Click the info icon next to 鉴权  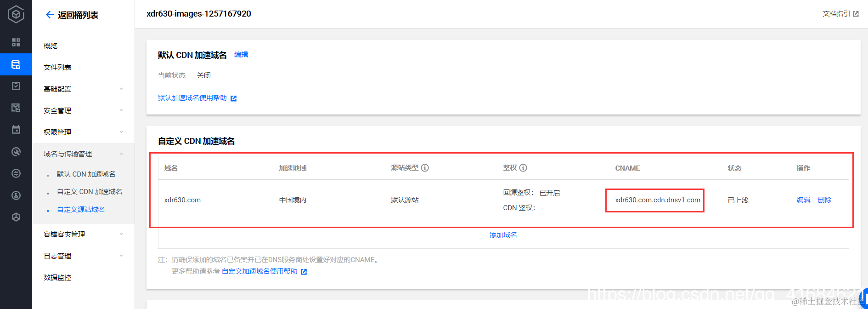pyautogui.click(x=523, y=168)
